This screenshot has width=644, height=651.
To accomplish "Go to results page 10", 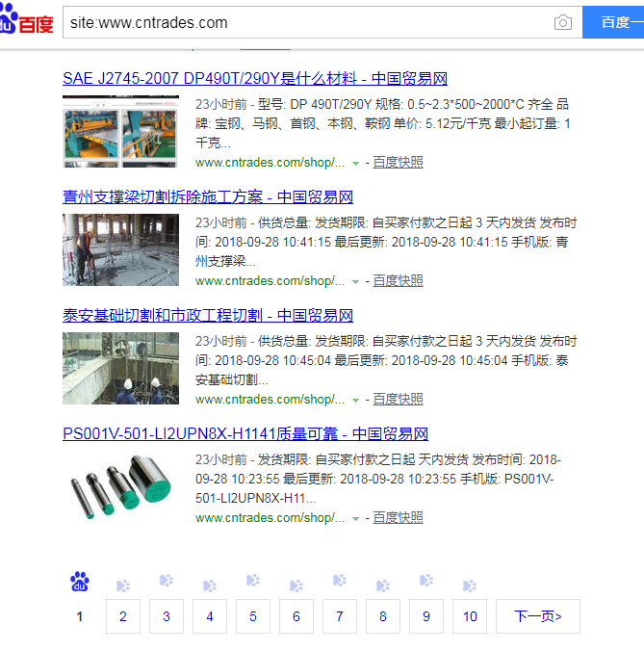I will (x=469, y=616).
